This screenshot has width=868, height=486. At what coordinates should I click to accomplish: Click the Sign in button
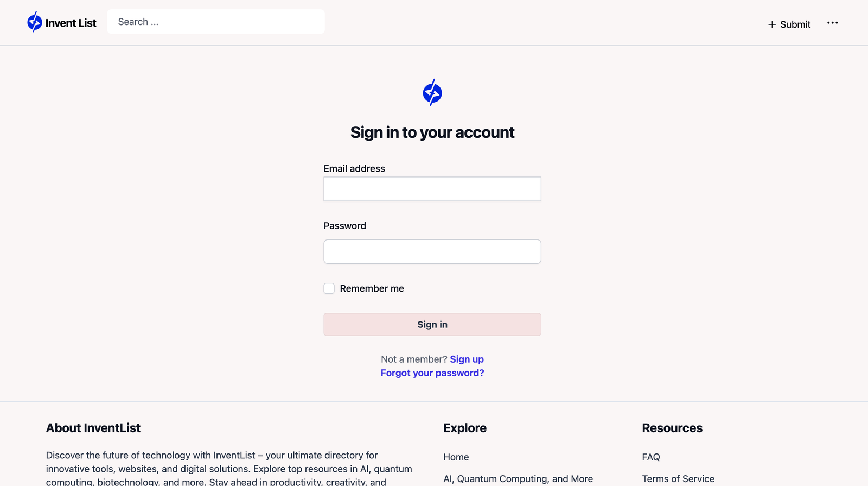pos(432,324)
